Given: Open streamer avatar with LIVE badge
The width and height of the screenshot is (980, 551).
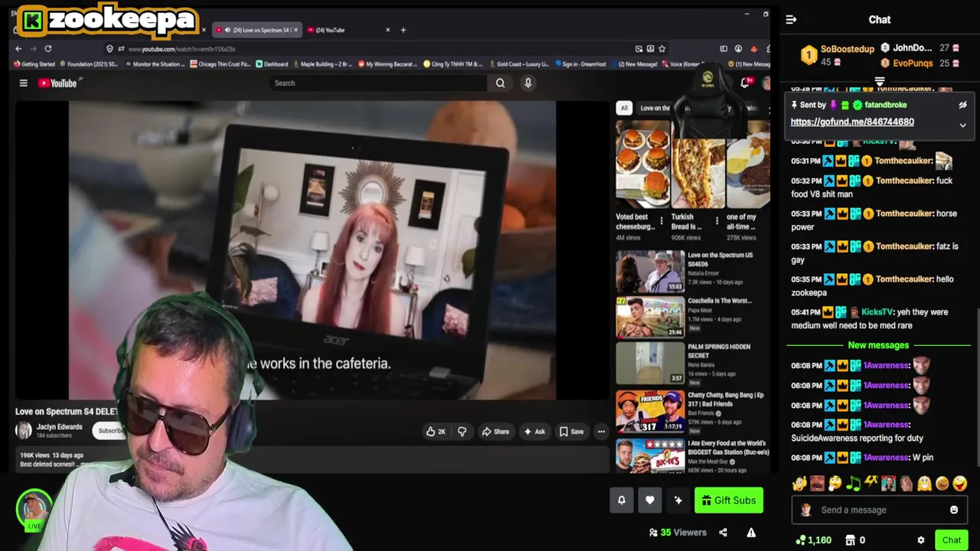Looking at the screenshot, I should (34, 509).
